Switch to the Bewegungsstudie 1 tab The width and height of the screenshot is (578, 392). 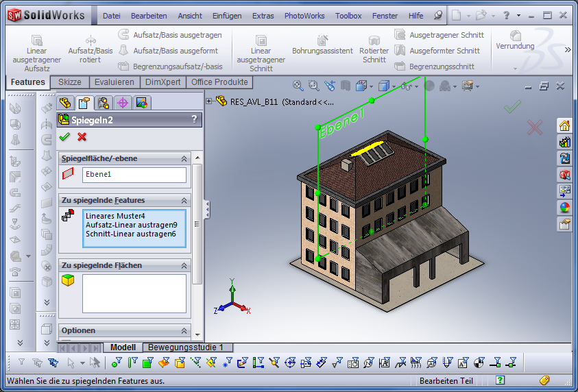pos(186,347)
